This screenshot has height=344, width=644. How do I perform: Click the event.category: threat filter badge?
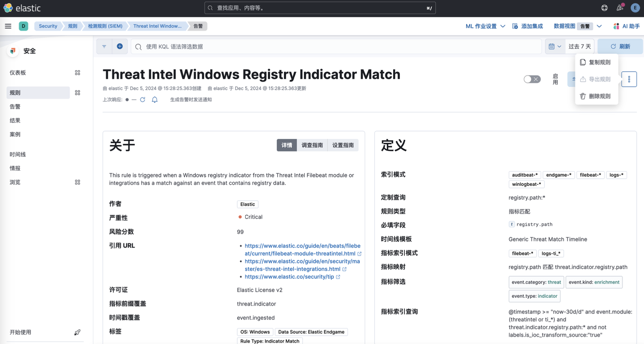pyautogui.click(x=536, y=282)
